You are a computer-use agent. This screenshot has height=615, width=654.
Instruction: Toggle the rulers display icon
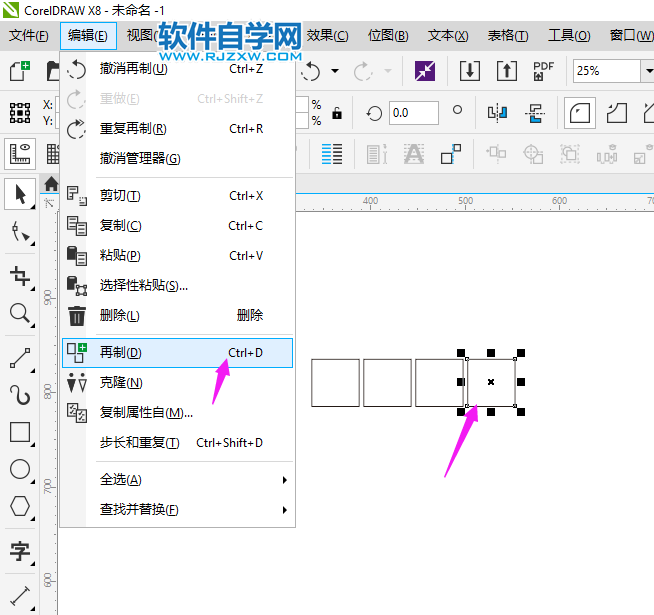[20, 154]
